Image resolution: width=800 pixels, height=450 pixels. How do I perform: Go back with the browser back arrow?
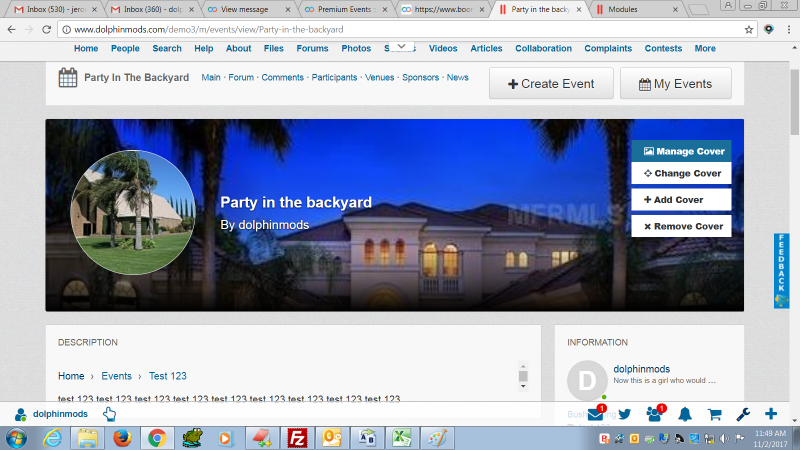[11, 30]
